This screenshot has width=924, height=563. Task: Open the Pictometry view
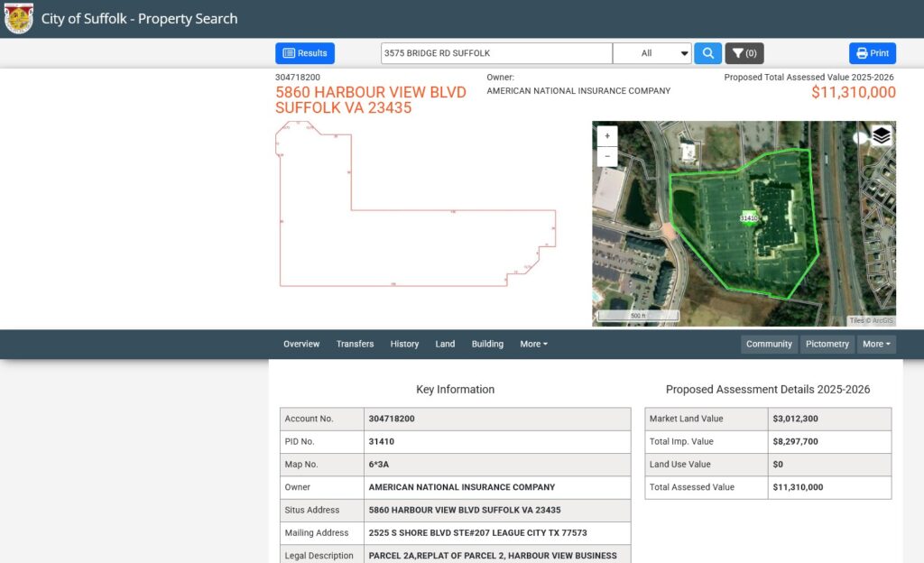click(x=827, y=344)
